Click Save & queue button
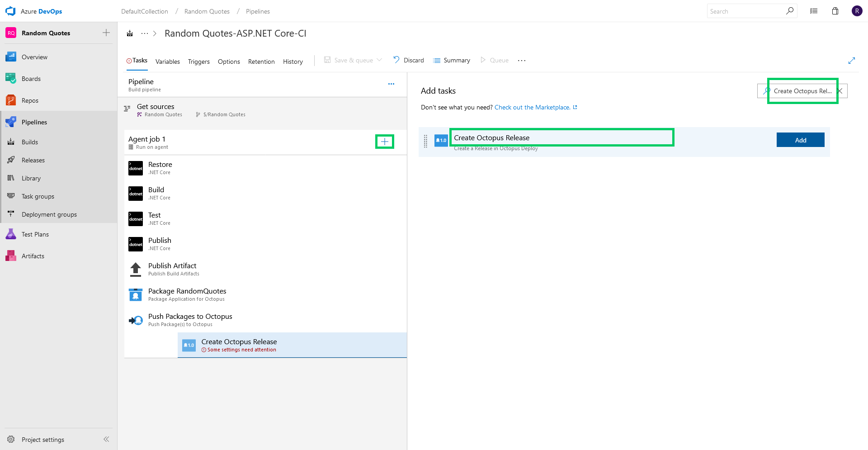This screenshot has height=450, width=868. pos(349,60)
